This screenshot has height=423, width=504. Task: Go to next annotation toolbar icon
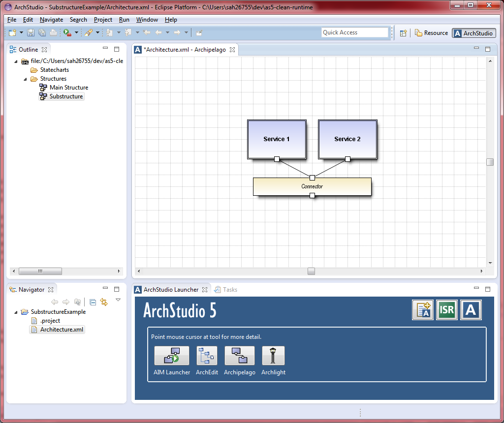pyautogui.click(x=110, y=32)
